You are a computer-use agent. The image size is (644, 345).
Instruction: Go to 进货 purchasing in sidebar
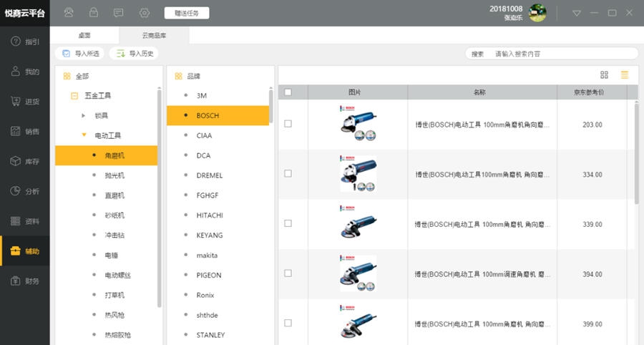tap(24, 102)
